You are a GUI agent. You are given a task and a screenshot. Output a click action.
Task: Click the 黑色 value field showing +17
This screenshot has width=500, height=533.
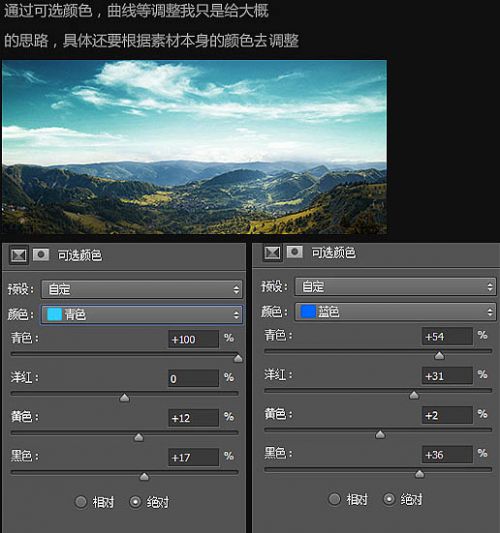point(193,458)
